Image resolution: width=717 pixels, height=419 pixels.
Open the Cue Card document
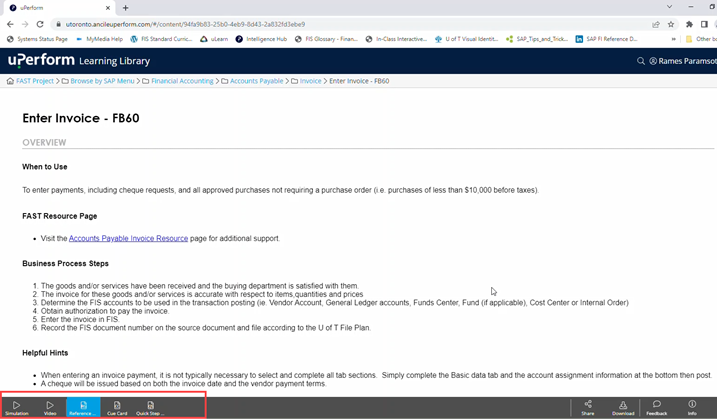pos(117,407)
